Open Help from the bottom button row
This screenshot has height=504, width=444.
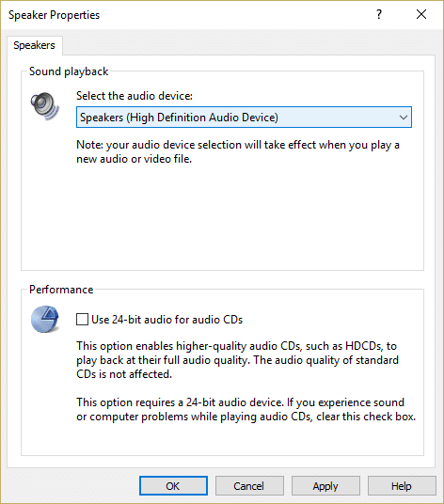pos(402,486)
